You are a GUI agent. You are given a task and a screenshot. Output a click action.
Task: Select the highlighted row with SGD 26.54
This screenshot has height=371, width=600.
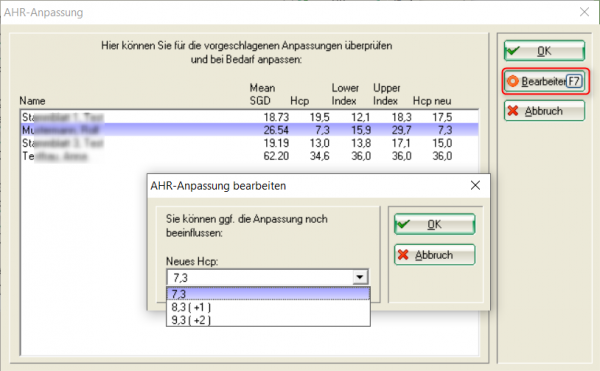tap(249, 130)
